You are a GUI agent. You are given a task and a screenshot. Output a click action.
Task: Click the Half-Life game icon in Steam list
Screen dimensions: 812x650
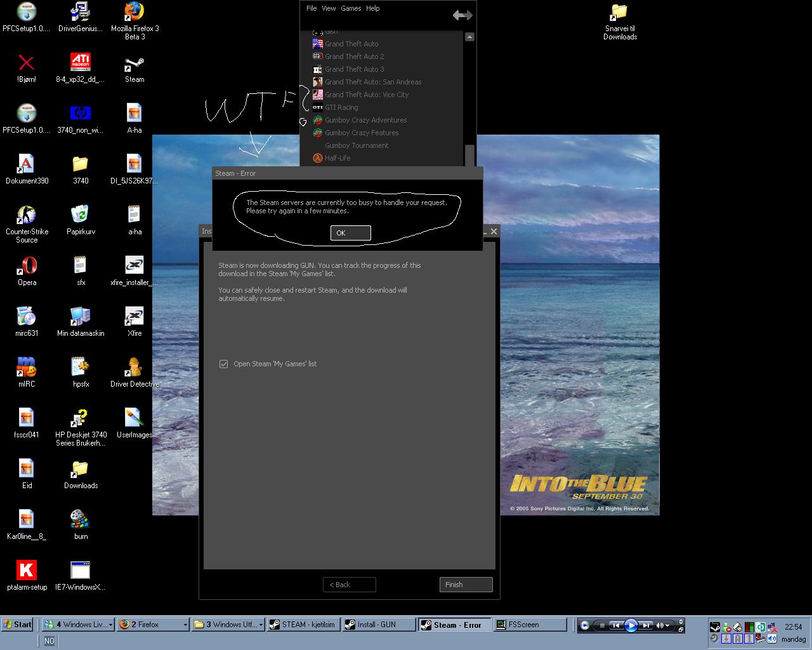318,158
